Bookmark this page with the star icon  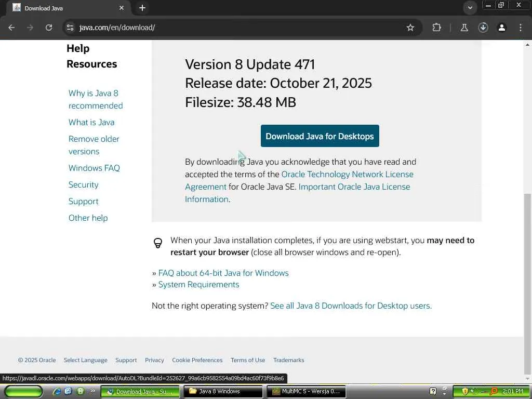pos(410,28)
